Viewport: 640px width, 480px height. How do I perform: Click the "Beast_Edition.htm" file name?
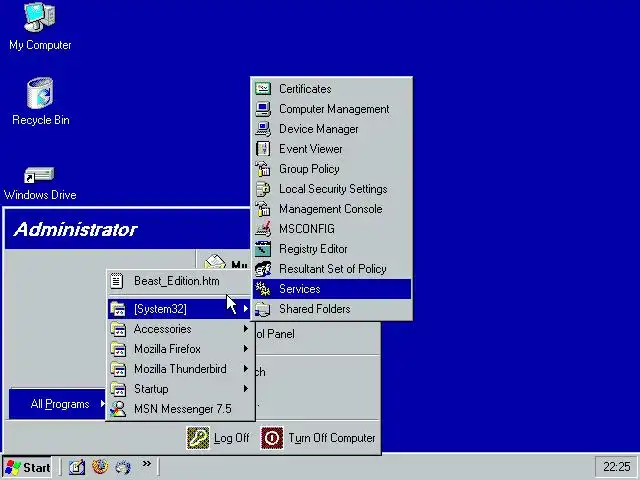pos(177,281)
